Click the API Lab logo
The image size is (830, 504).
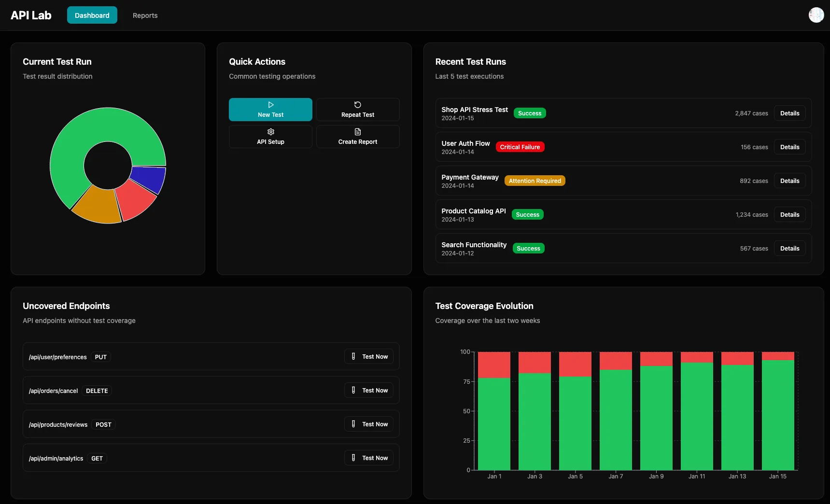(31, 15)
